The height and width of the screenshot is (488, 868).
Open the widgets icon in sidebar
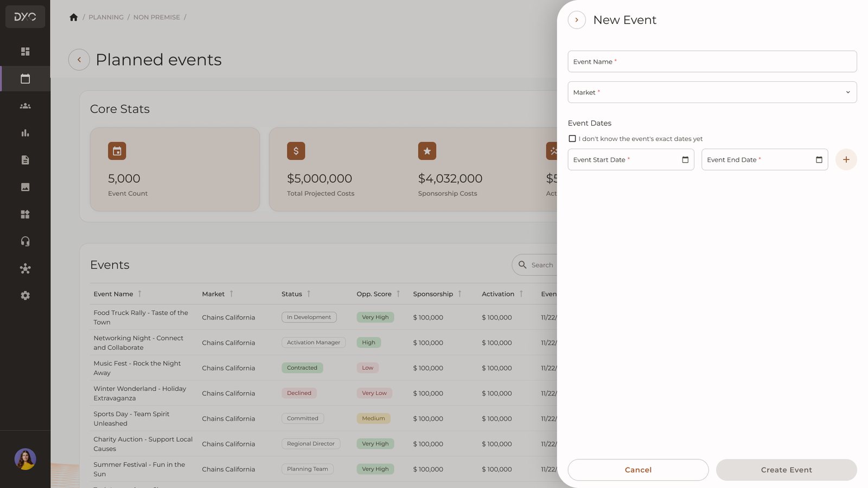[x=25, y=214]
